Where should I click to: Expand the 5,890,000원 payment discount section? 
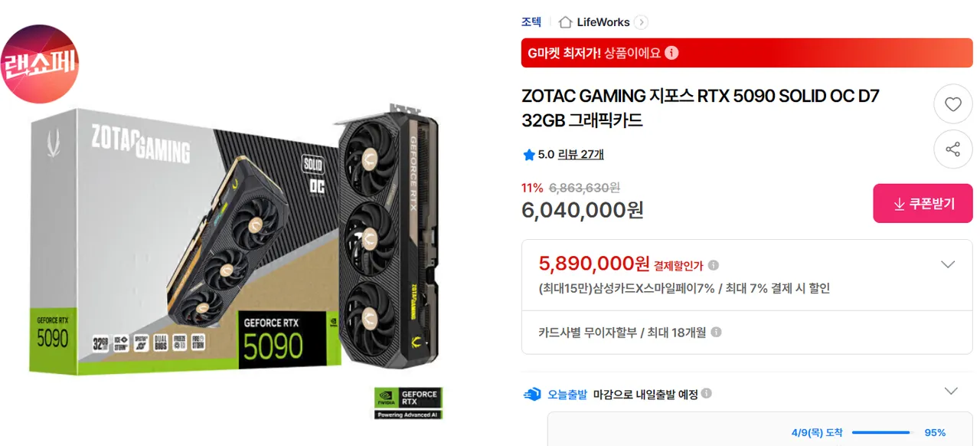[x=948, y=264]
